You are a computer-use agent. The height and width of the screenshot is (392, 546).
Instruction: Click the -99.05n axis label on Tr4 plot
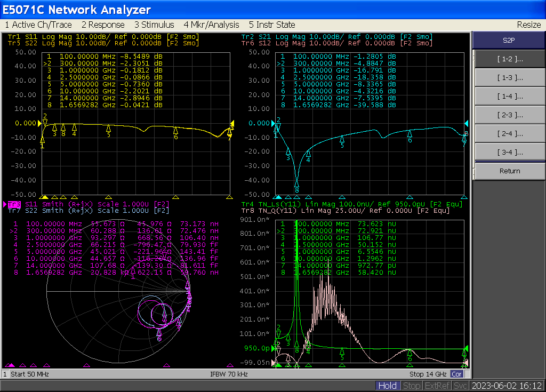coord(255,362)
